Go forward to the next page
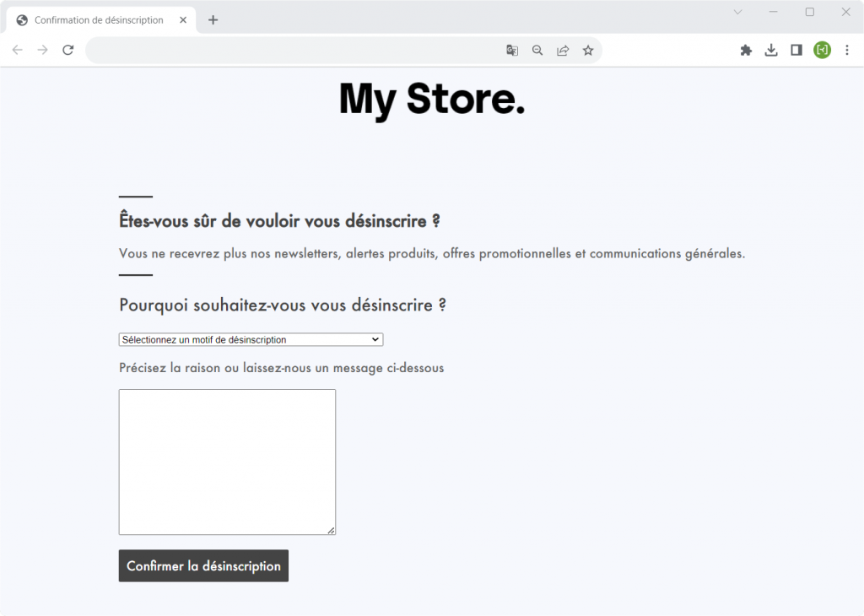 (x=42, y=50)
